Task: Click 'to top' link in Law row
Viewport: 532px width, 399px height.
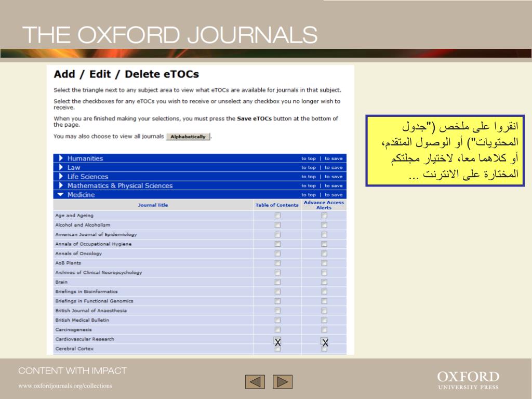Action: [309, 168]
